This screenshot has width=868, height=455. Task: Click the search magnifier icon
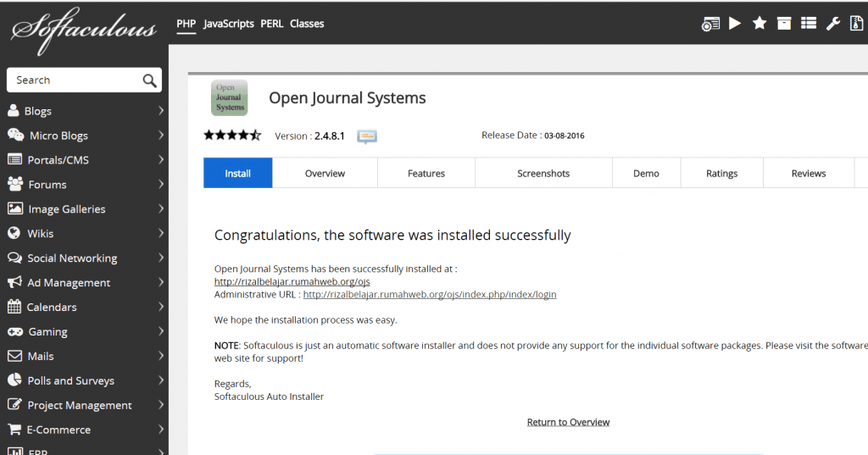coord(149,80)
